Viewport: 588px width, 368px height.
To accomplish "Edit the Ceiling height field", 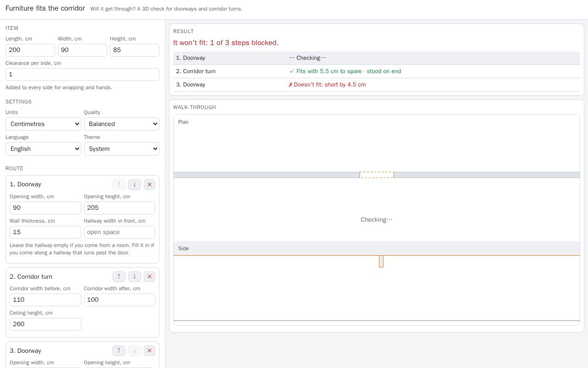I will pyautogui.click(x=45, y=324).
